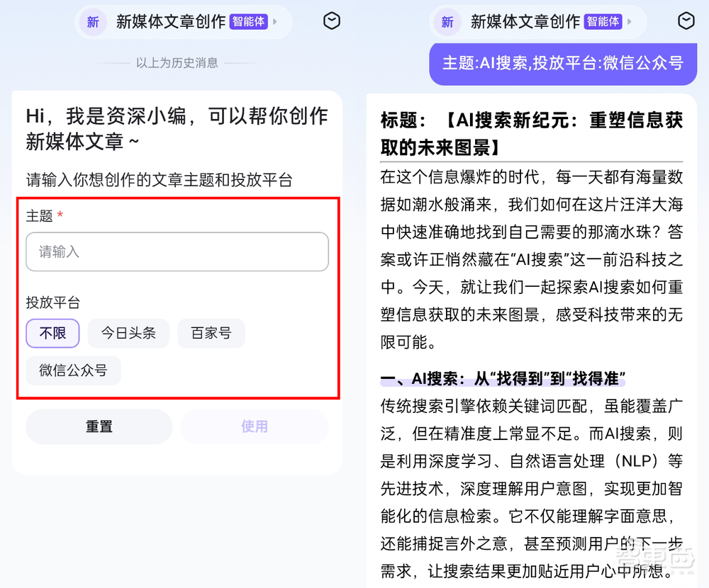
Task: Click the hexagon history icon in the right panel header
Action: [686, 21]
